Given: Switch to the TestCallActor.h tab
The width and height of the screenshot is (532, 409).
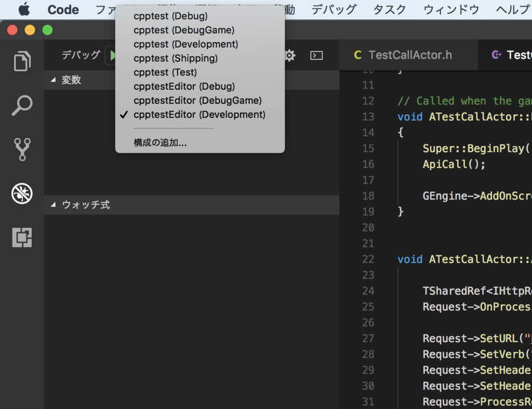Looking at the screenshot, I should click(x=408, y=55).
